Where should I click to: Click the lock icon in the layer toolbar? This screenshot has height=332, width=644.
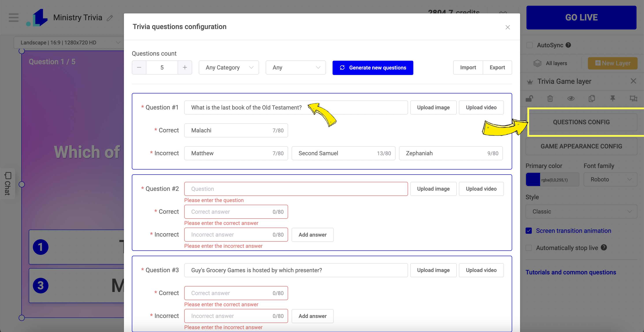tap(529, 99)
